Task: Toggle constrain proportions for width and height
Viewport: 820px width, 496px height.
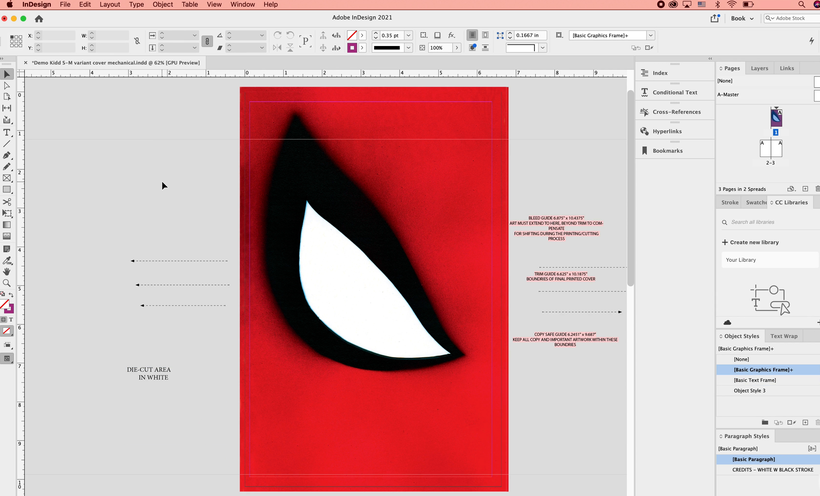Action: (137, 41)
